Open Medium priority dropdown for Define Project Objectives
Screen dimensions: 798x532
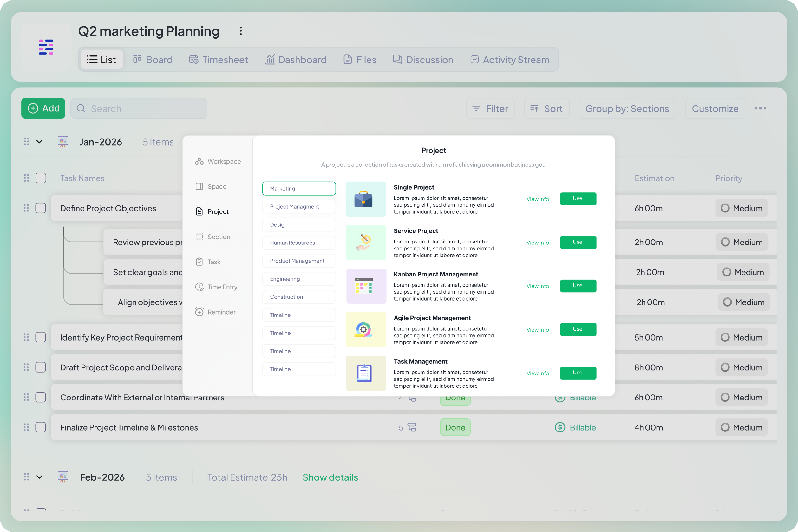pos(741,208)
